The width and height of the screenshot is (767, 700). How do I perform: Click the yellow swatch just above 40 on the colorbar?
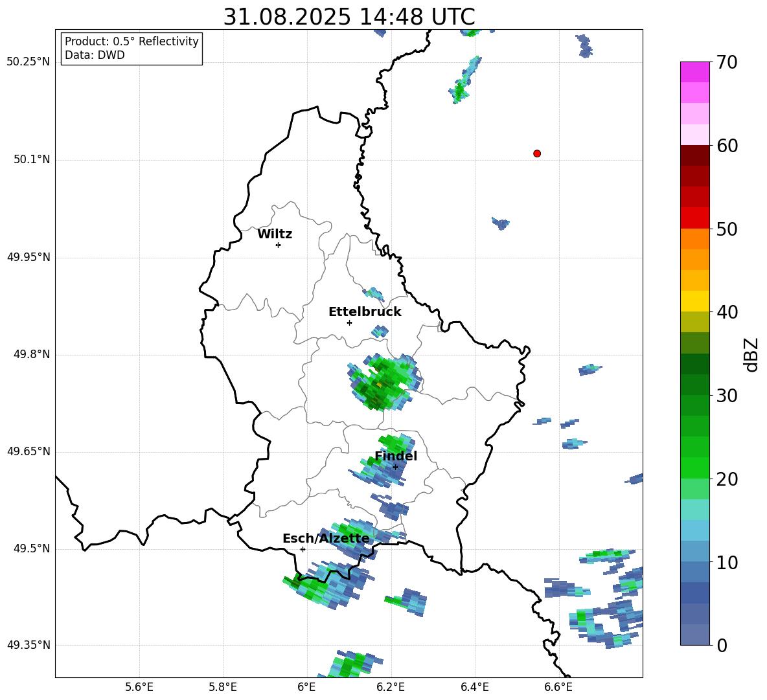point(694,301)
